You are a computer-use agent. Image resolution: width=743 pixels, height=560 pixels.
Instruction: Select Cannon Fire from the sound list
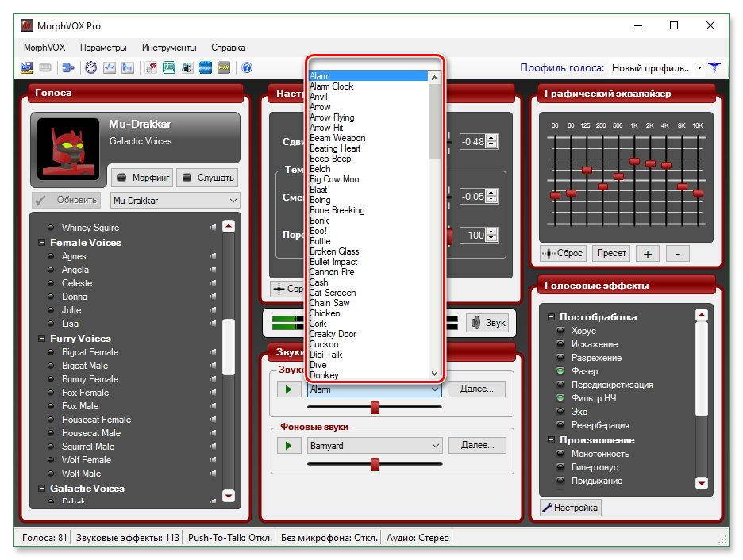pos(332,272)
